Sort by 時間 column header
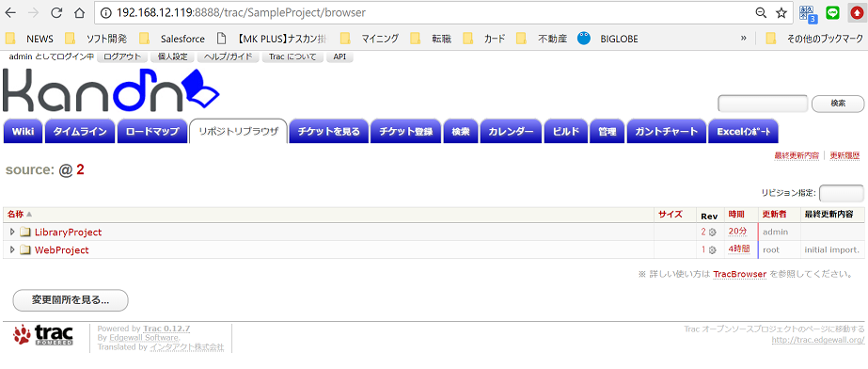This screenshot has width=868, height=369. click(736, 215)
